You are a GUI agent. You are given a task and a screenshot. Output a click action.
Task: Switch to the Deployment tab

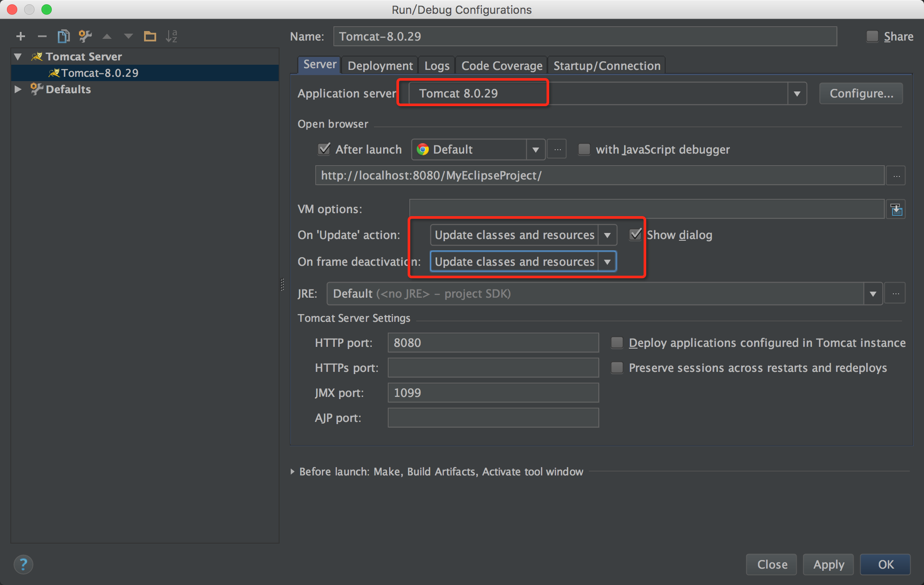(x=380, y=66)
